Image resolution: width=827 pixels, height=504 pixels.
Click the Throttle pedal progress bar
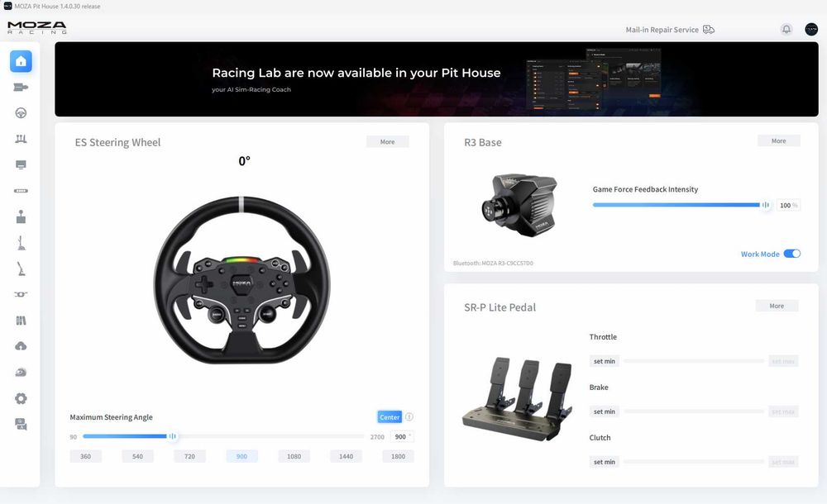[694, 361]
